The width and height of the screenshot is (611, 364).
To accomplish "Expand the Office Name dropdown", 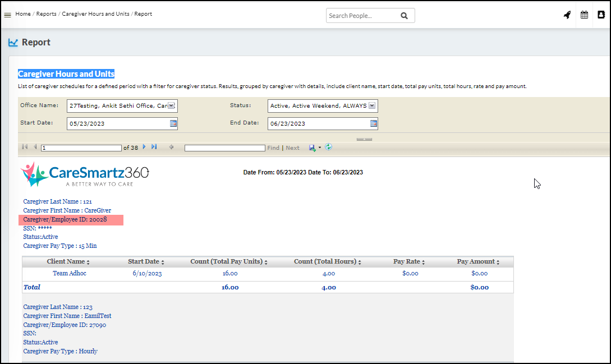I will (x=172, y=105).
